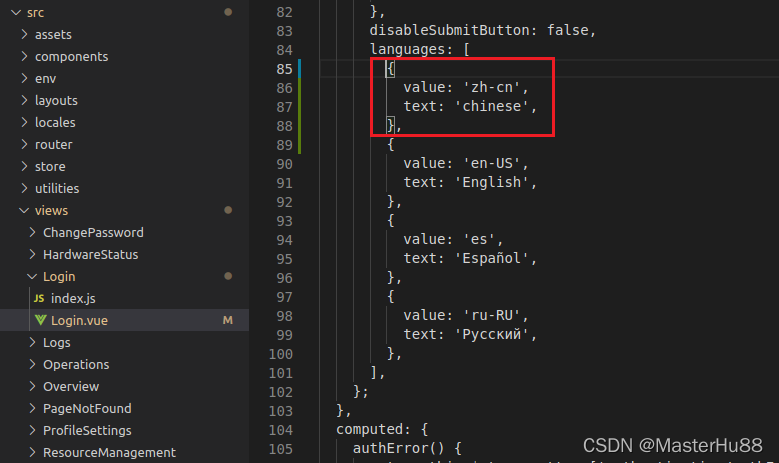
Task: Select the Operations folder label
Action: (x=76, y=365)
